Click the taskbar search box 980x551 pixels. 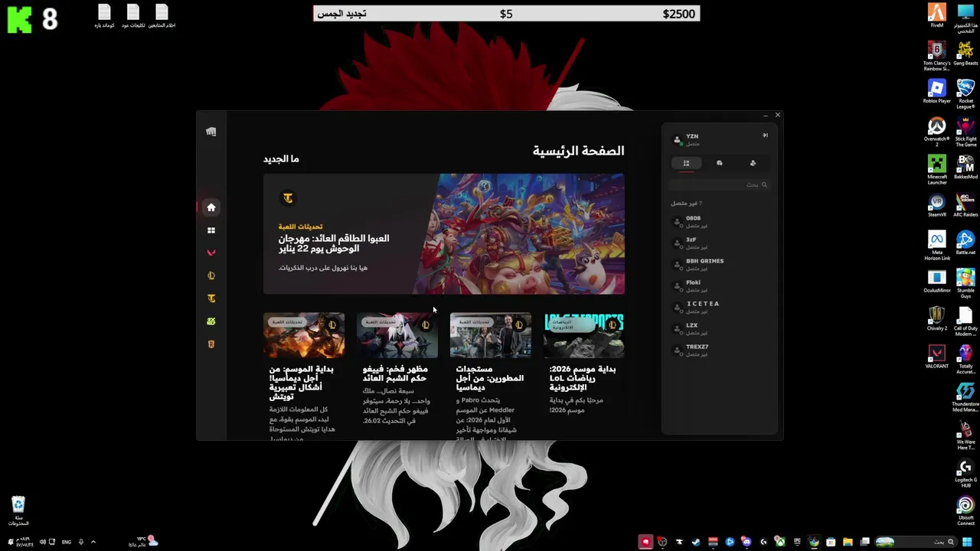point(916,542)
